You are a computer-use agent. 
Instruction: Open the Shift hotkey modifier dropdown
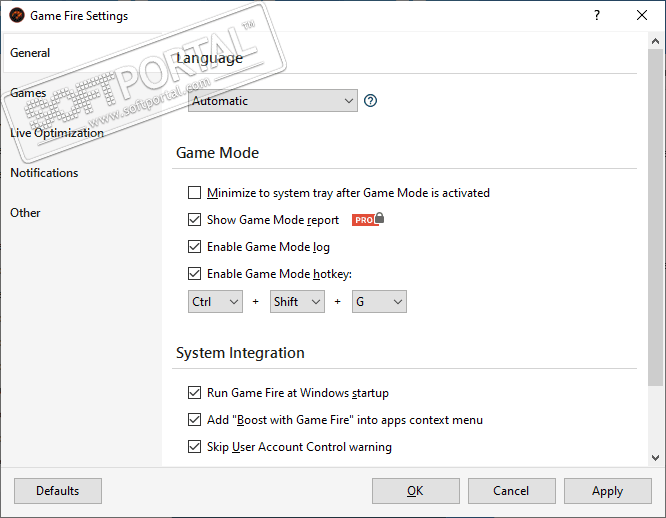tap(297, 302)
